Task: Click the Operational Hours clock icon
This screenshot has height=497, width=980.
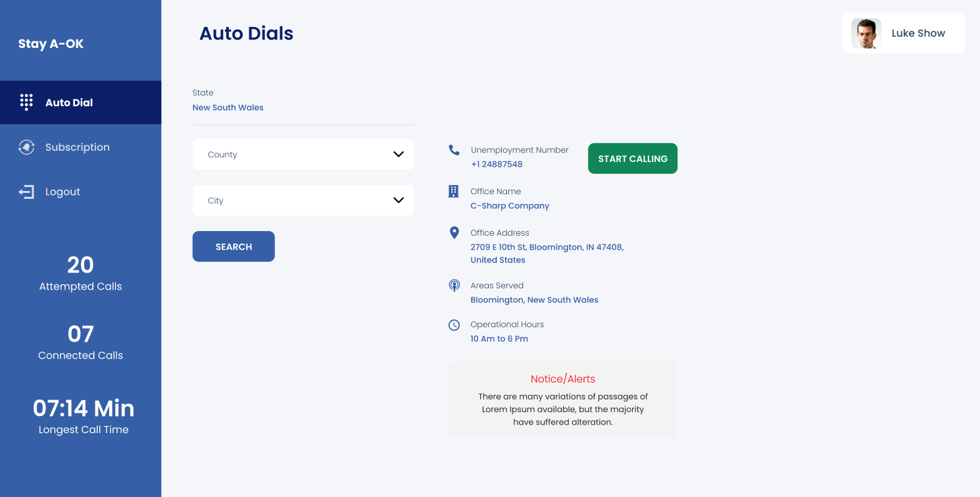Action: 454,325
